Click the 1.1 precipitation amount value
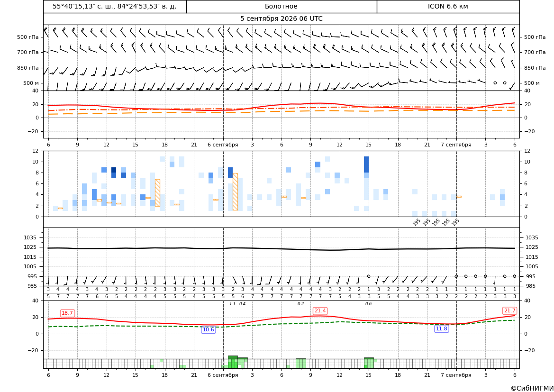Image resolution: width=554 pixels, height=392 pixels. 232,304
